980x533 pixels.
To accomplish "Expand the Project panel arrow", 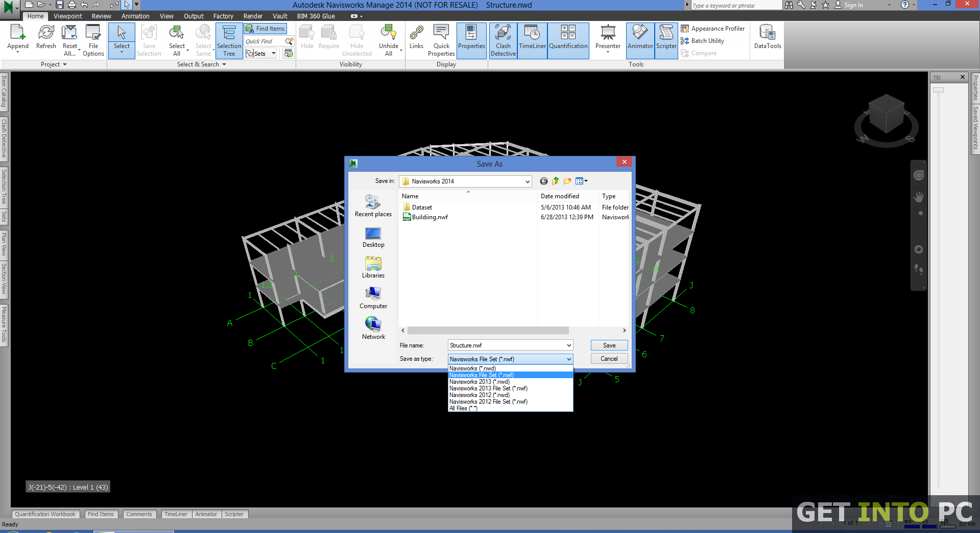I will (x=65, y=64).
